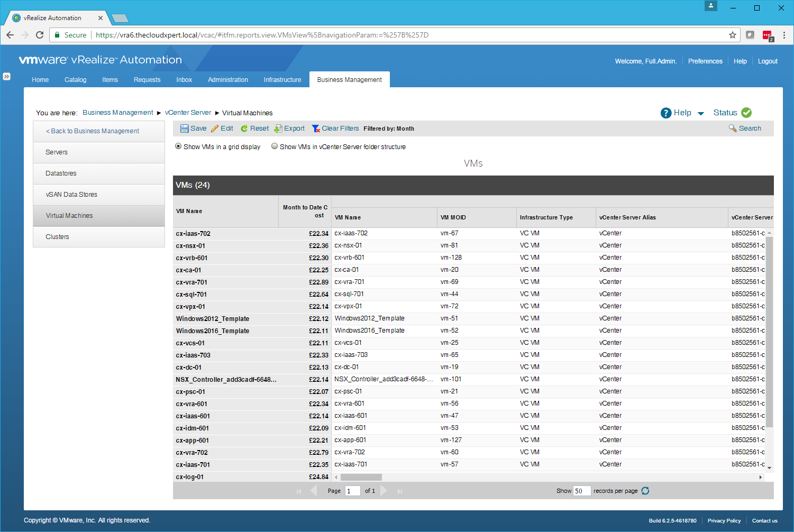794x532 pixels.
Task: Expand the Help dropdown arrow
Action: click(701, 113)
